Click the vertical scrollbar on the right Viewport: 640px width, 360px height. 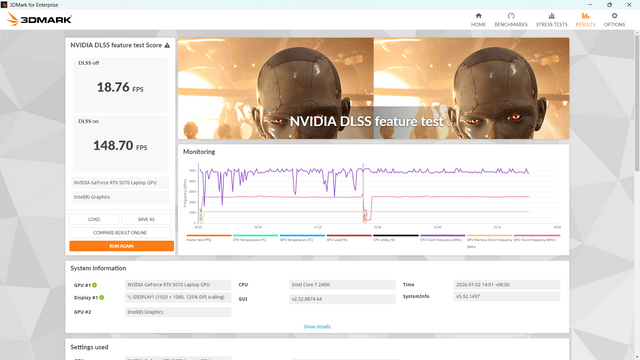637,102
